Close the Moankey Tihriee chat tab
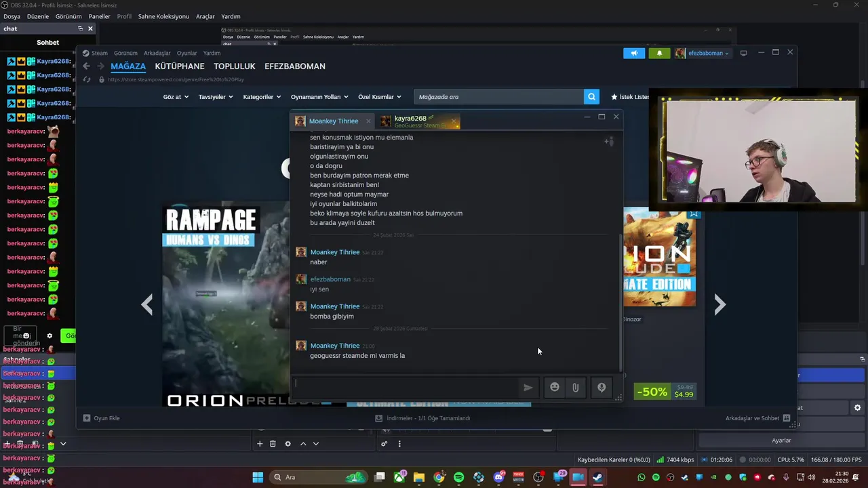The height and width of the screenshot is (488, 868). (368, 121)
